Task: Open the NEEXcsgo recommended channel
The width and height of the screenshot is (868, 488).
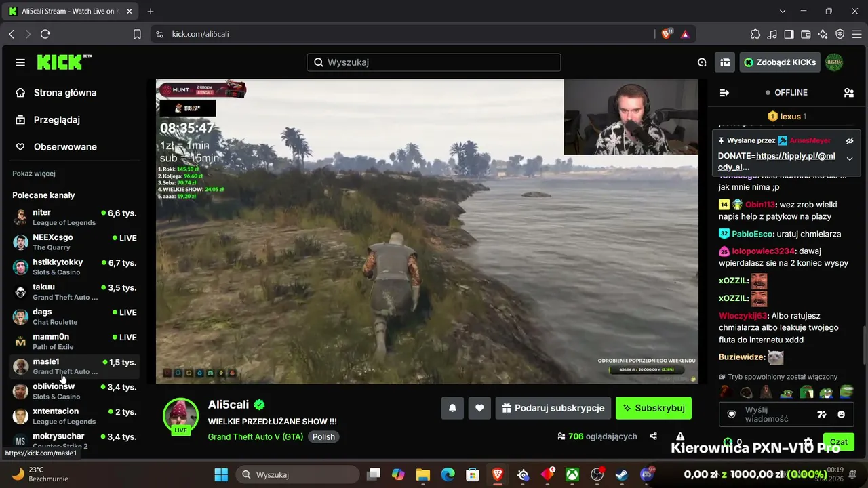Action: point(75,243)
